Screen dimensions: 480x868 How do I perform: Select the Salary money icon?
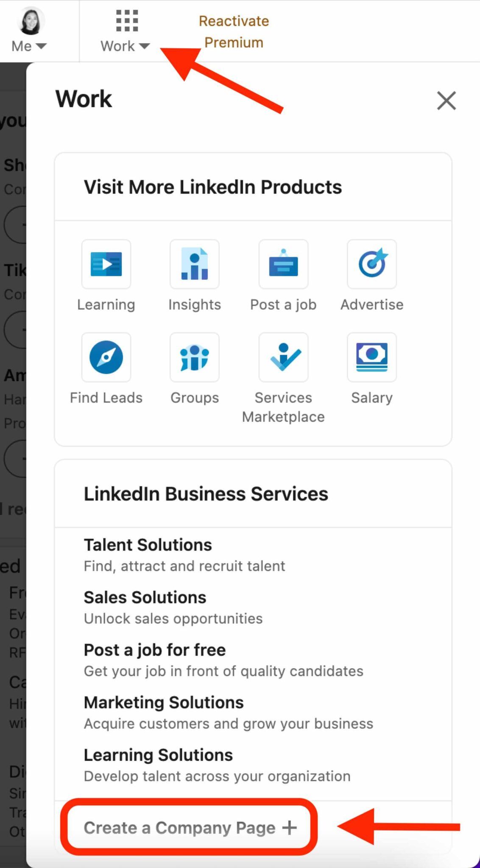pyautogui.click(x=371, y=358)
